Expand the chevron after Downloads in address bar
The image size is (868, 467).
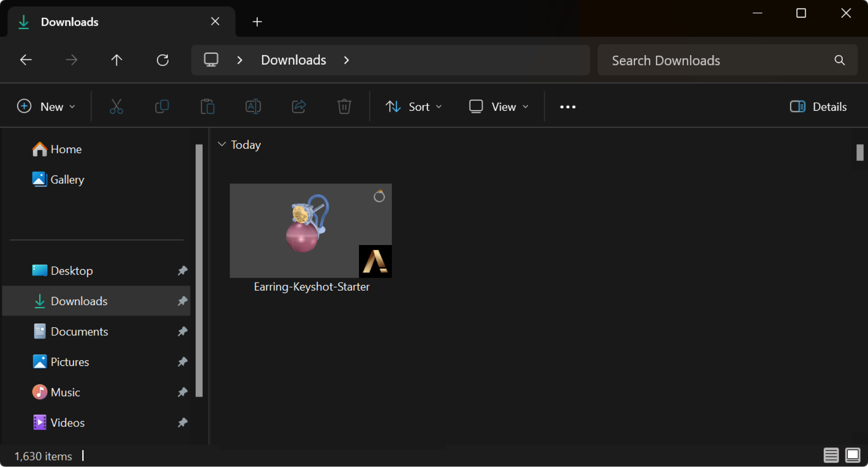click(x=346, y=60)
